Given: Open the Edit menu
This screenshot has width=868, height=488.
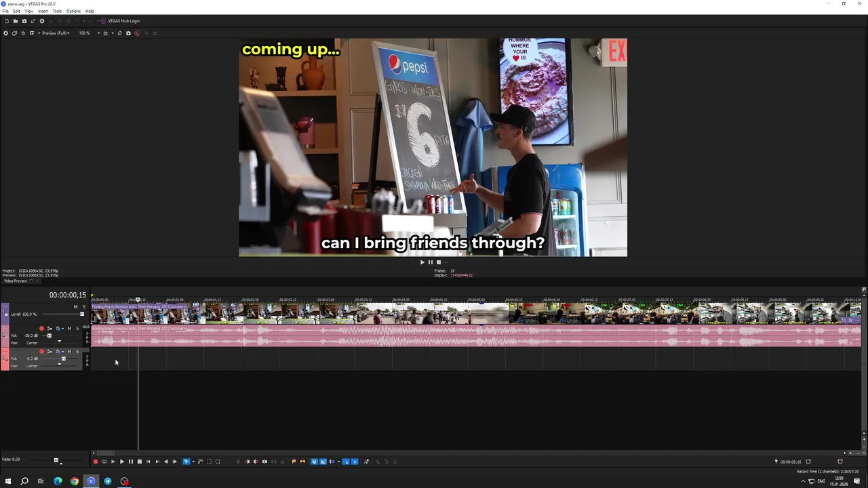Looking at the screenshot, I should (16, 11).
